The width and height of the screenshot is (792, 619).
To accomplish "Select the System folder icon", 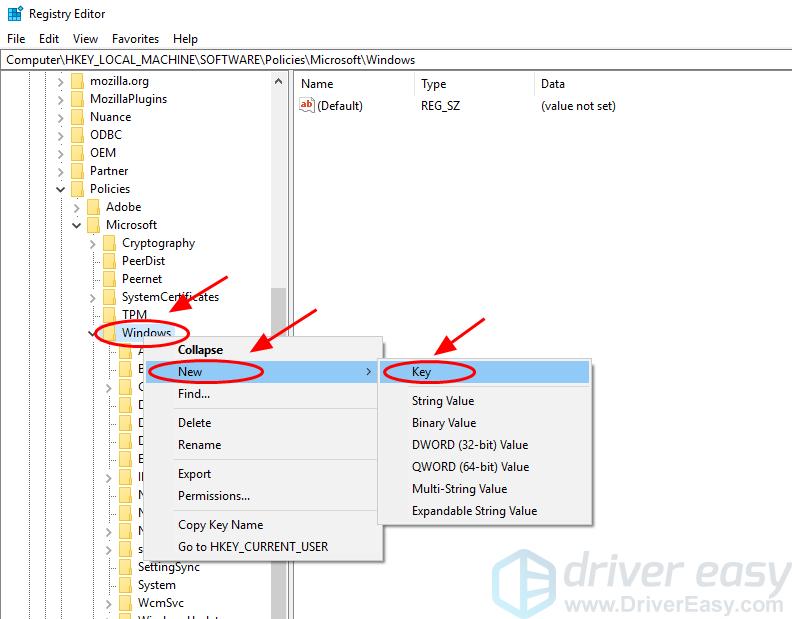I will tap(126, 585).
